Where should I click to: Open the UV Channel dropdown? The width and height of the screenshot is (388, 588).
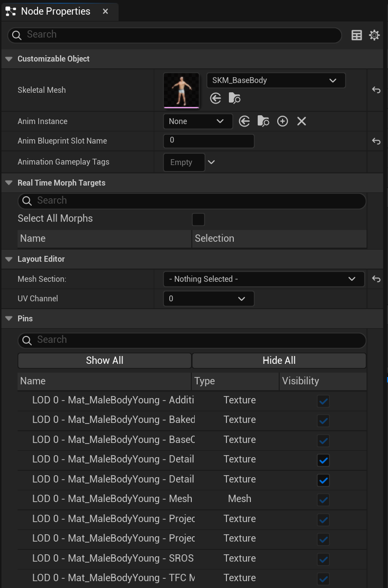tap(209, 298)
